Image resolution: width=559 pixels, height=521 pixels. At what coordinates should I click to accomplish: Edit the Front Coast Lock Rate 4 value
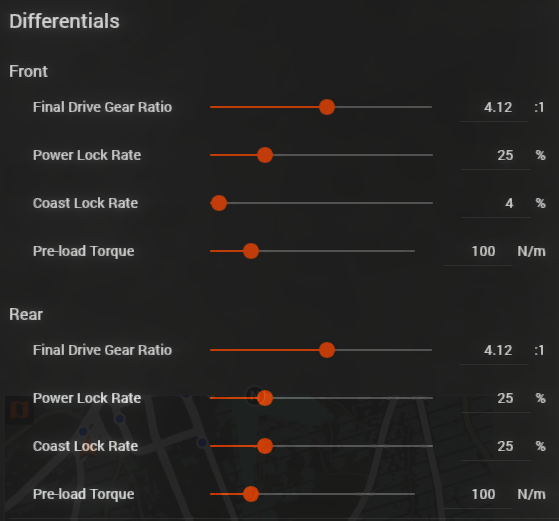pyautogui.click(x=496, y=203)
